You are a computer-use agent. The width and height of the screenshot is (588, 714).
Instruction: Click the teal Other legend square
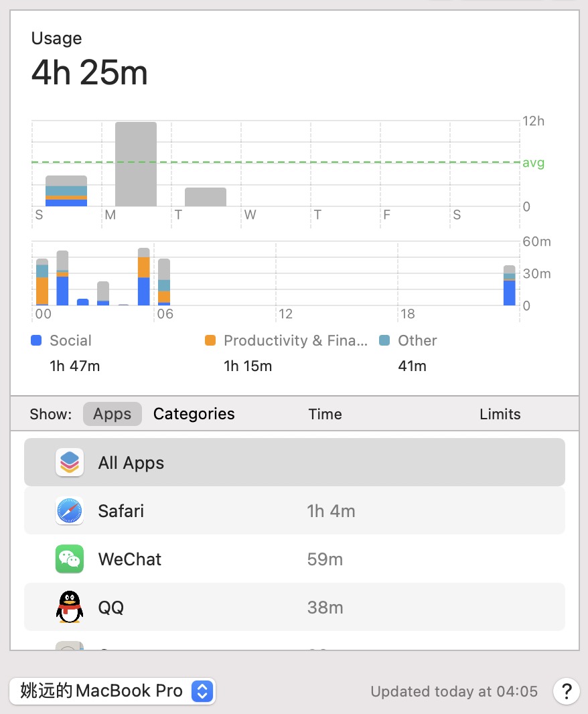(384, 340)
